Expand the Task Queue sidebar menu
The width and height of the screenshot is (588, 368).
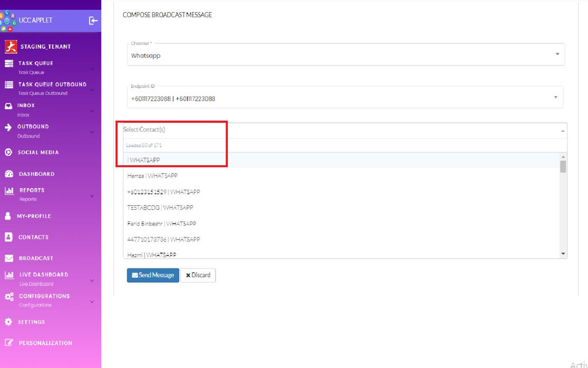coord(92,69)
